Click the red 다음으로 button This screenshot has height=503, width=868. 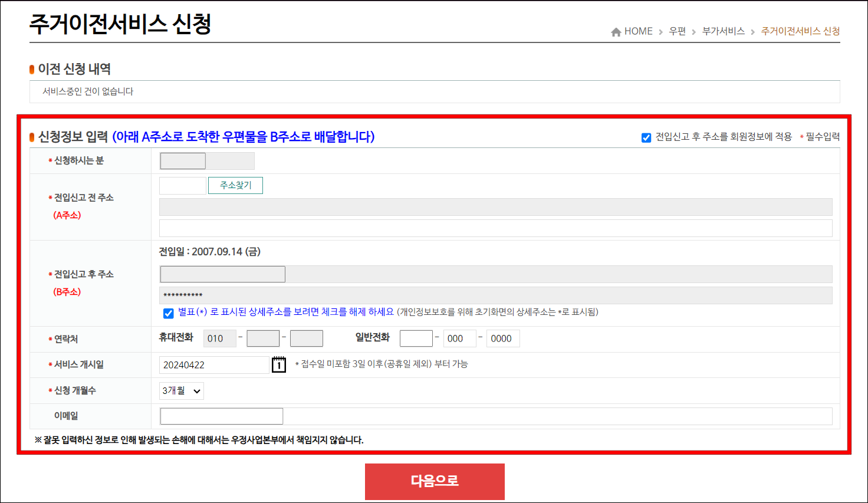pos(435,481)
